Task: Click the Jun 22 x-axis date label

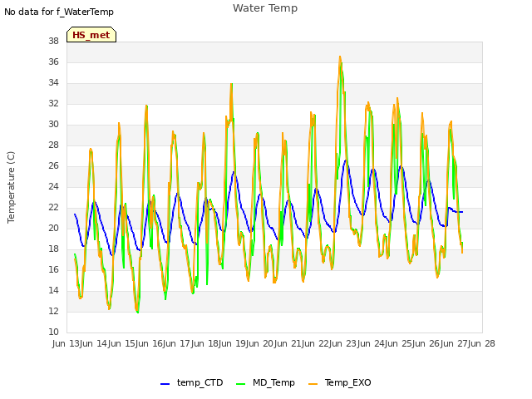Action: pyautogui.click(x=317, y=343)
